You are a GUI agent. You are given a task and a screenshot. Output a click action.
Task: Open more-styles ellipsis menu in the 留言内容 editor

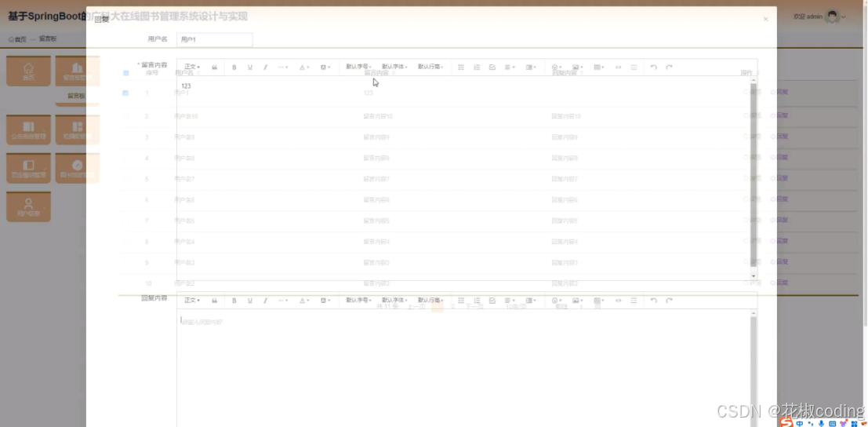(x=283, y=67)
